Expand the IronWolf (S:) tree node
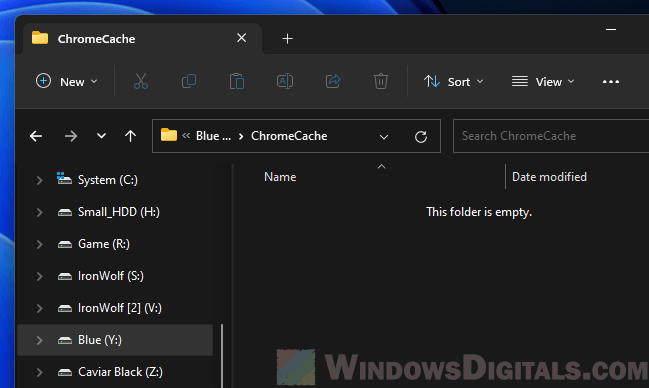Screen dimensions: 649x388 click(x=39, y=276)
